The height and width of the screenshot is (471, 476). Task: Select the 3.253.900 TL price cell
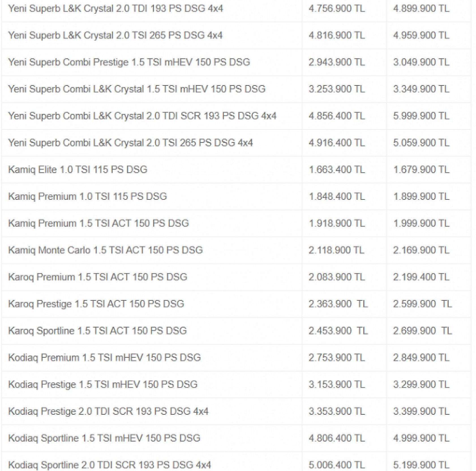click(x=337, y=89)
